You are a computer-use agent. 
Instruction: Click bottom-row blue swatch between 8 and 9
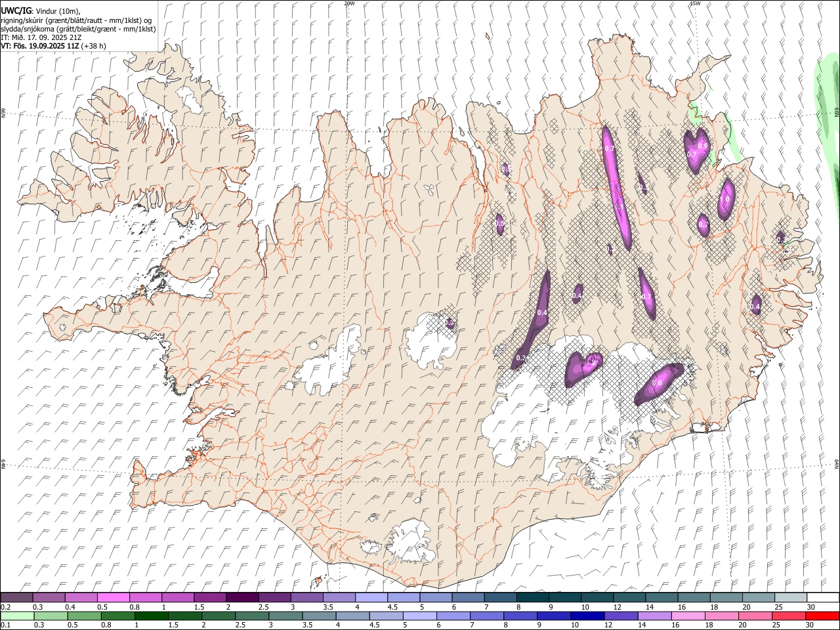(x=520, y=616)
